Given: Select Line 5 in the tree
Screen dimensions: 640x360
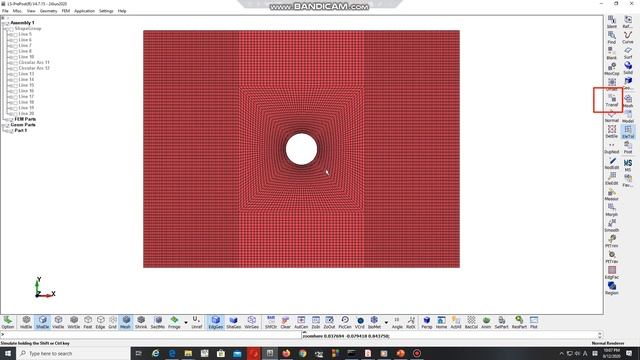Looking at the screenshot, I should click(x=25, y=34).
